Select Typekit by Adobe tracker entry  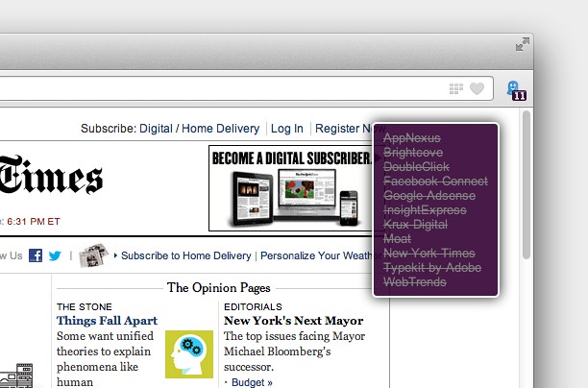pos(432,268)
